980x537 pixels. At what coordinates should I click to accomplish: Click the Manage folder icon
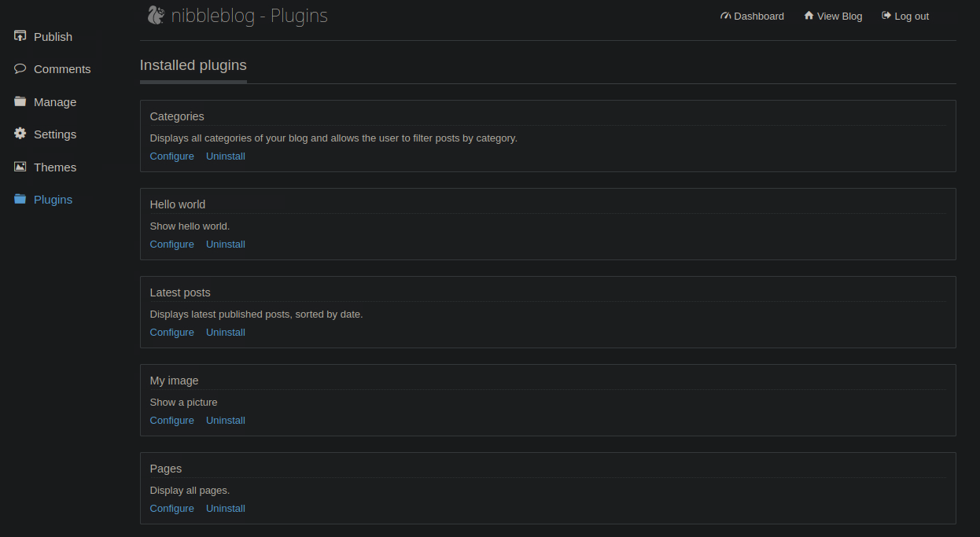(20, 101)
